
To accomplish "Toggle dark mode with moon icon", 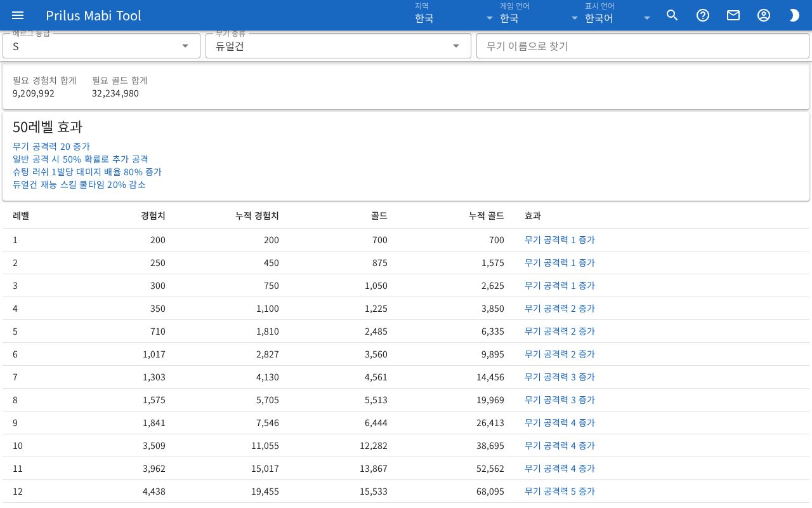I will click(x=794, y=15).
